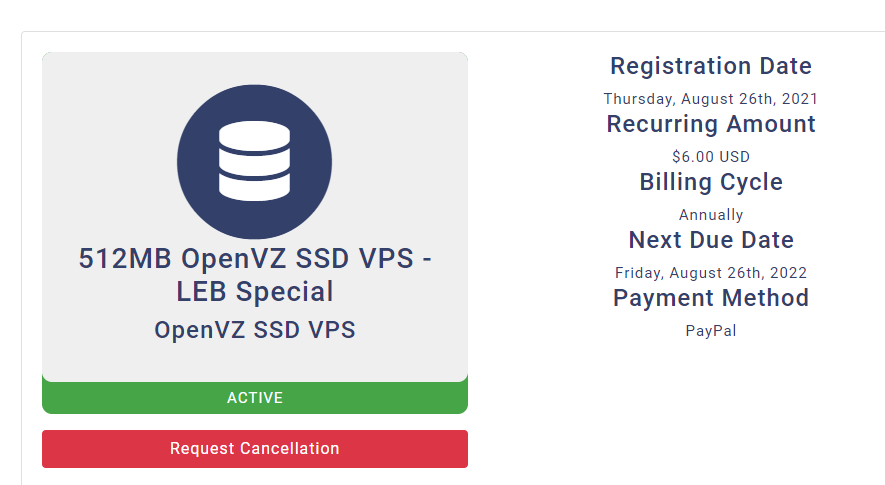Click the bottom disk of the database icon
The width and height of the screenshot is (885, 485).
click(255, 187)
